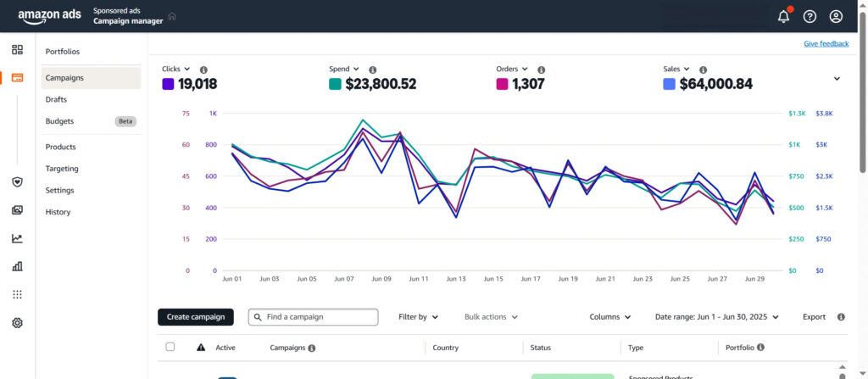Collapse the chart using the chevron arrow

click(x=837, y=79)
